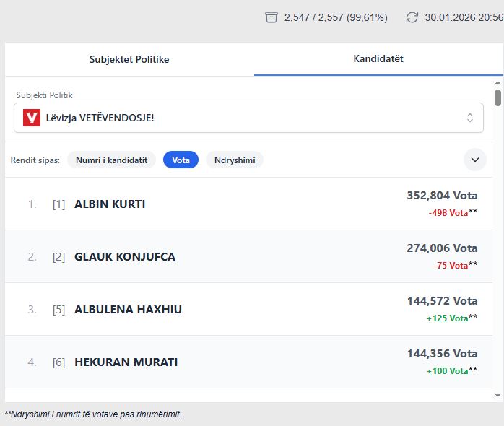Click HEKURAN MURATI candidate entry

(126, 362)
